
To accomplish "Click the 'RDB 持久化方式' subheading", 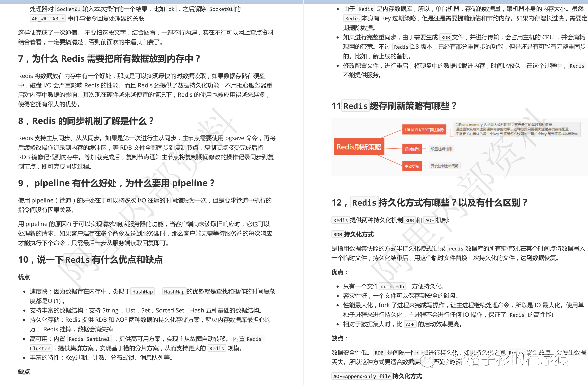I will (352, 234).
